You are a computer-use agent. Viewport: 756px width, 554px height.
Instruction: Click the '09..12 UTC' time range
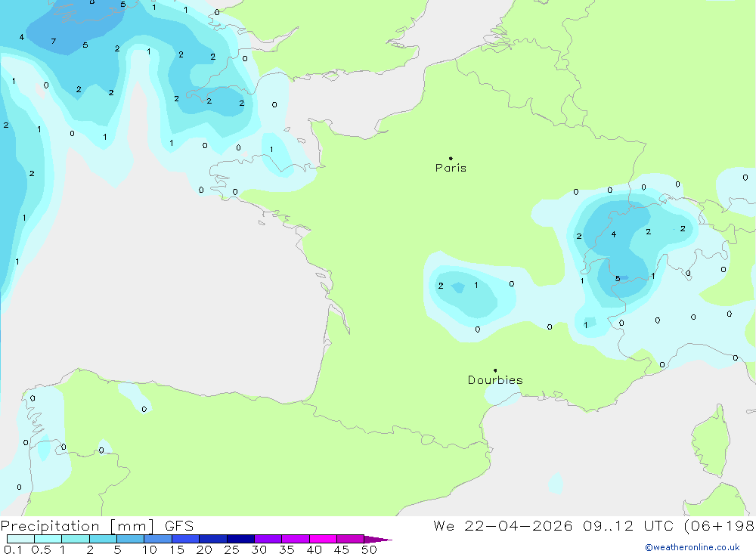click(627, 526)
